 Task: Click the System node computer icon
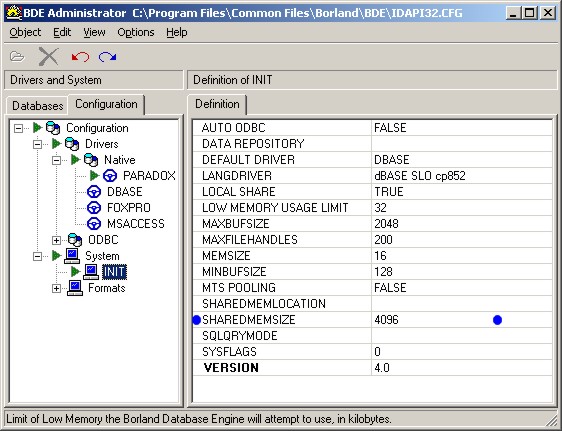(x=72, y=256)
